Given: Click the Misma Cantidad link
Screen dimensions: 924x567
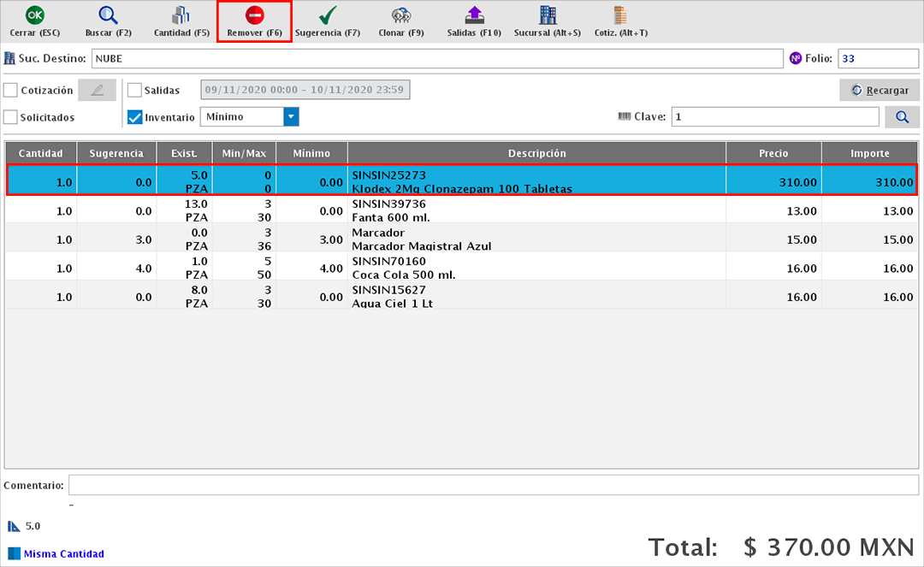Looking at the screenshot, I should coord(63,553).
